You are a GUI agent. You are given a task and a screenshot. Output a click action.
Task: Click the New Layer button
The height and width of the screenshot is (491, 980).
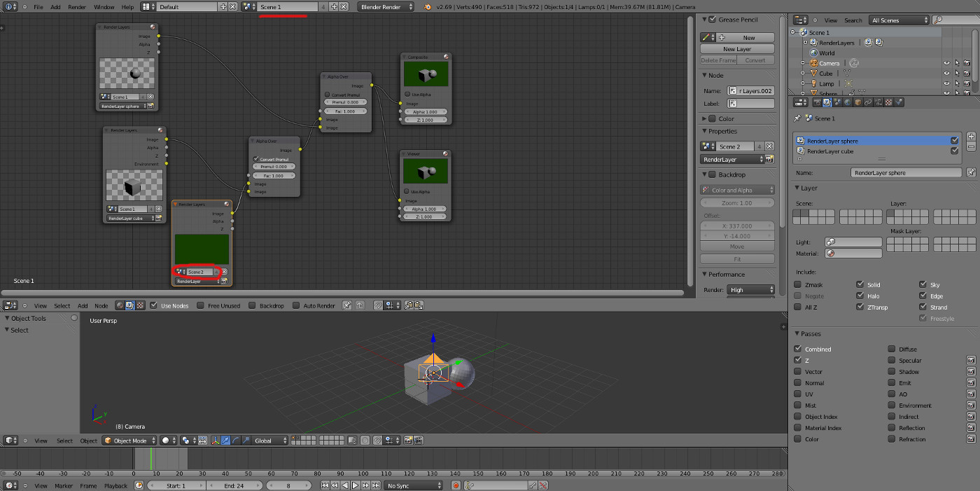[737, 49]
